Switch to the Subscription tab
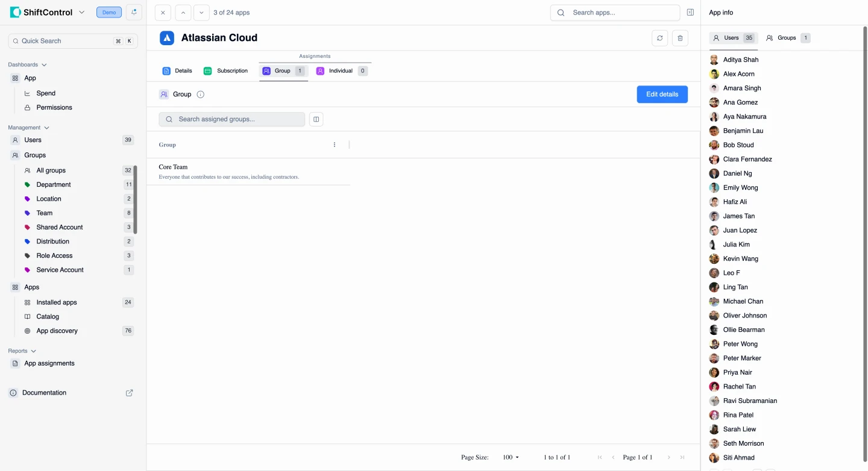Viewport: 868px width, 471px height. [x=226, y=71]
